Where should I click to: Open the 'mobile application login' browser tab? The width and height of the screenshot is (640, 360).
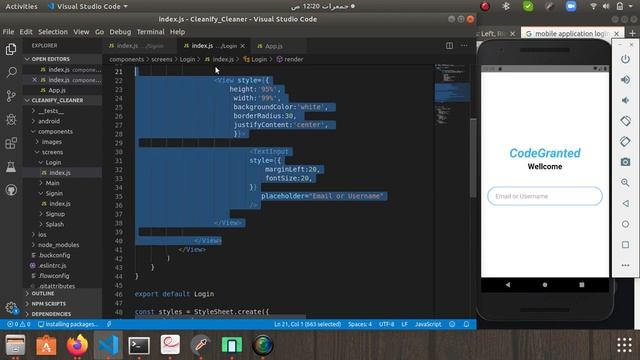click(571, 33)
